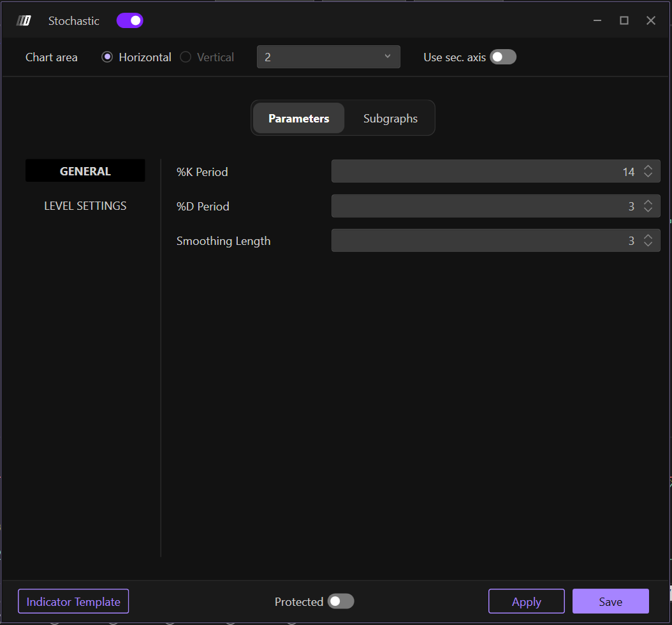
Task: Increase Smoothing Length with up arrow
Action: pyautogui.click(x=648, y=237)
